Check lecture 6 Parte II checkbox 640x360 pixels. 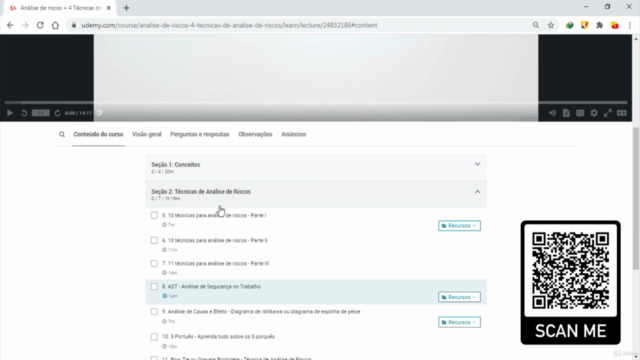point(154,240)
